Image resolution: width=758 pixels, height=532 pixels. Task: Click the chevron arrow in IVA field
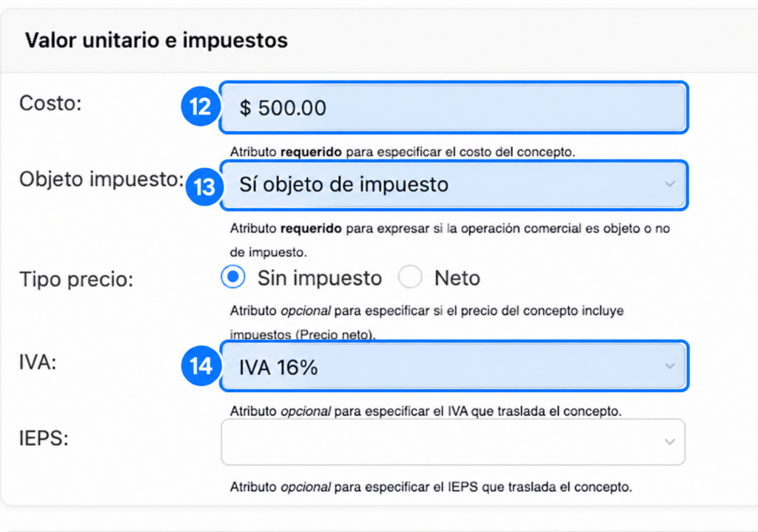[x=669, y=366]
